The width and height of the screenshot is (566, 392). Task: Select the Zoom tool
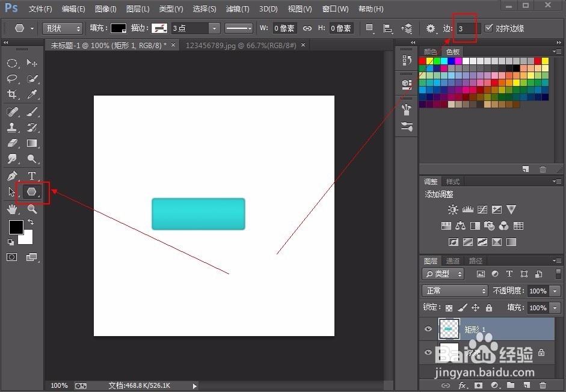click(32, 209)
